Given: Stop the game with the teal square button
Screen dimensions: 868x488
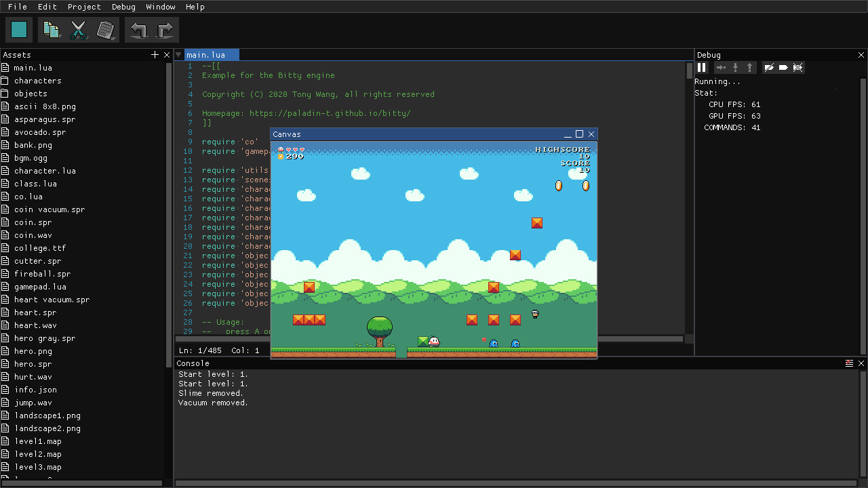Looking at the screenshot, I should click(x=18, y=29).
